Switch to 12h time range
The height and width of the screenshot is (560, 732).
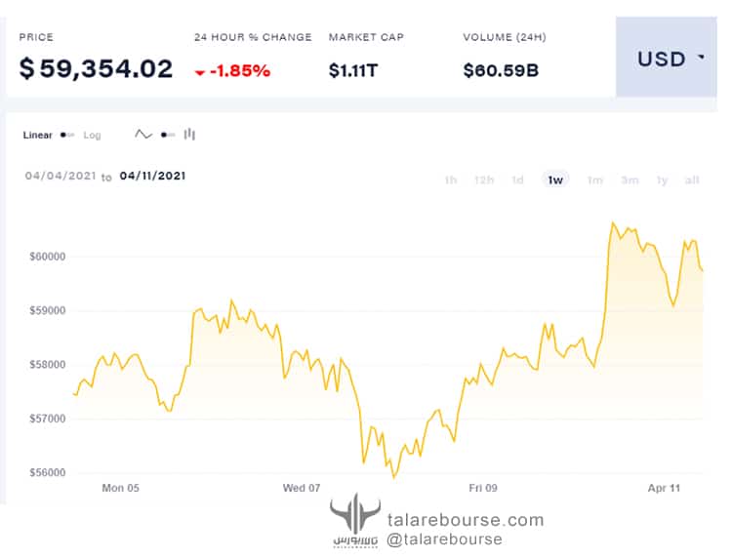click(x=484, y=180)
